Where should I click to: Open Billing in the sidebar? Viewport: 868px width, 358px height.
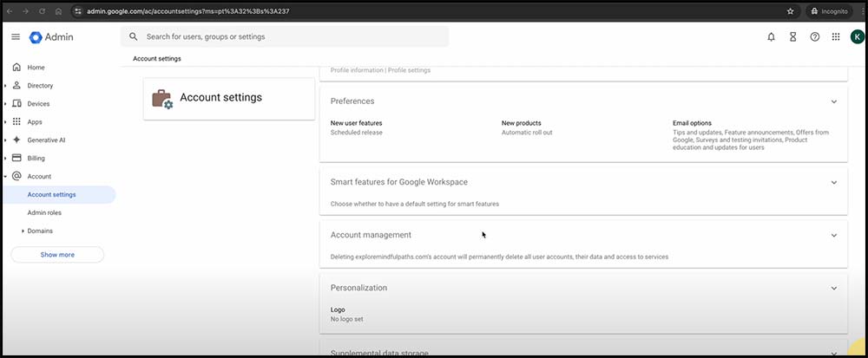(36, 158)
